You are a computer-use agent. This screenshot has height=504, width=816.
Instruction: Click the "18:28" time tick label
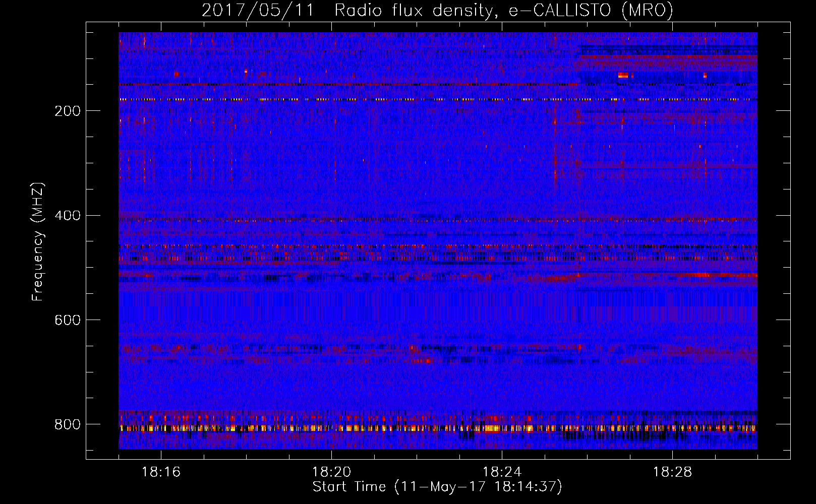click(672, 472)
